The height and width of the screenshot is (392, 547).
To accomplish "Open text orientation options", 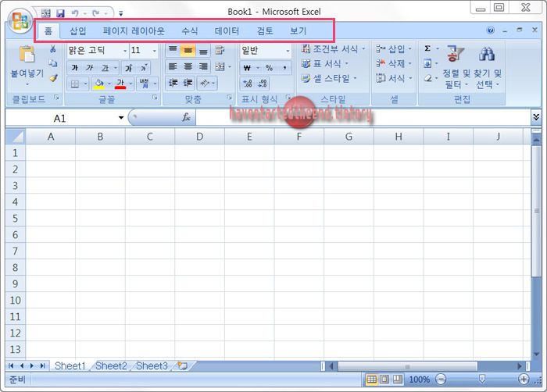I will (207, 83).
